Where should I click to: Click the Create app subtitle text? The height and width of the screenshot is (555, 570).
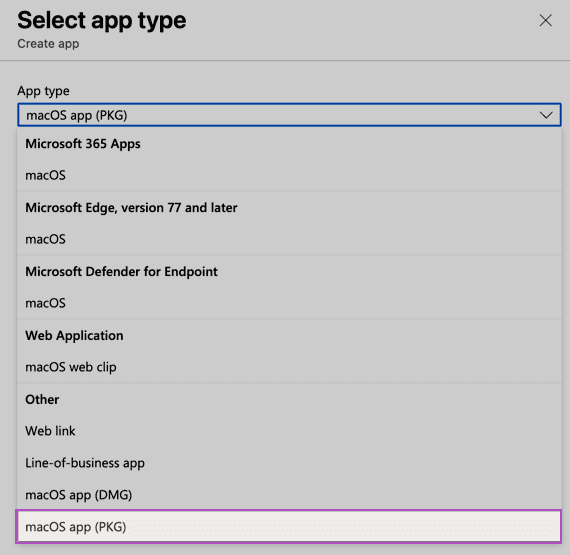48,44
